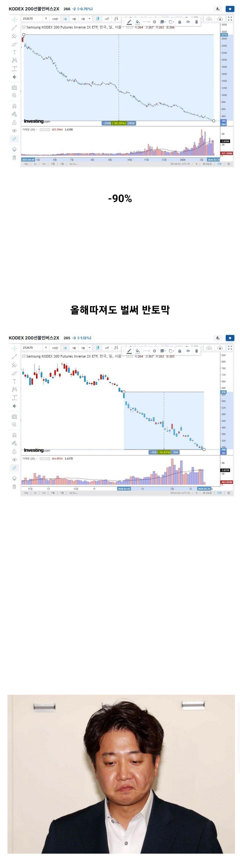Select XABCD pattern tool in the 266 chart
240x868 pixels.
pyautogui.click(x=14, y=60)
